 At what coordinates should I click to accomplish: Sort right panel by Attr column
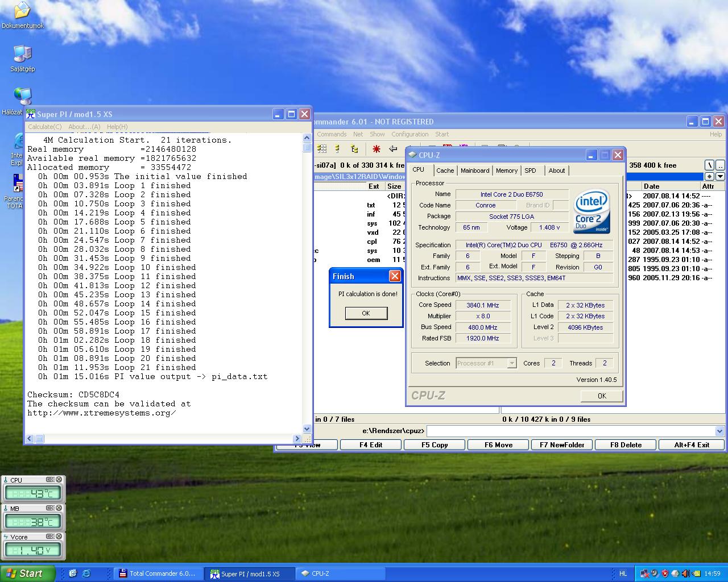(712, 186)
